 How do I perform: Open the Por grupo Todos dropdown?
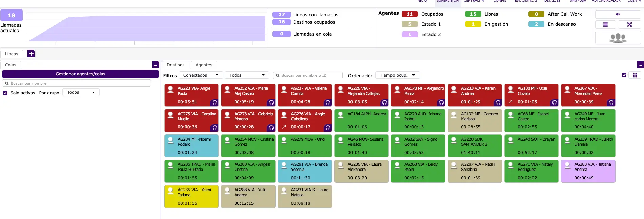pyautogui.click(x=81, y=92)
